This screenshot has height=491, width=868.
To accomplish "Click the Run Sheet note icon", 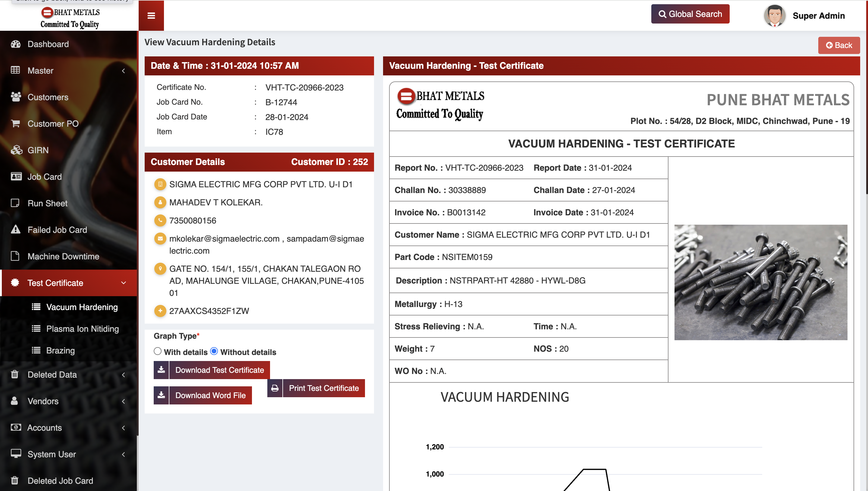I will (x=15, y=203).
